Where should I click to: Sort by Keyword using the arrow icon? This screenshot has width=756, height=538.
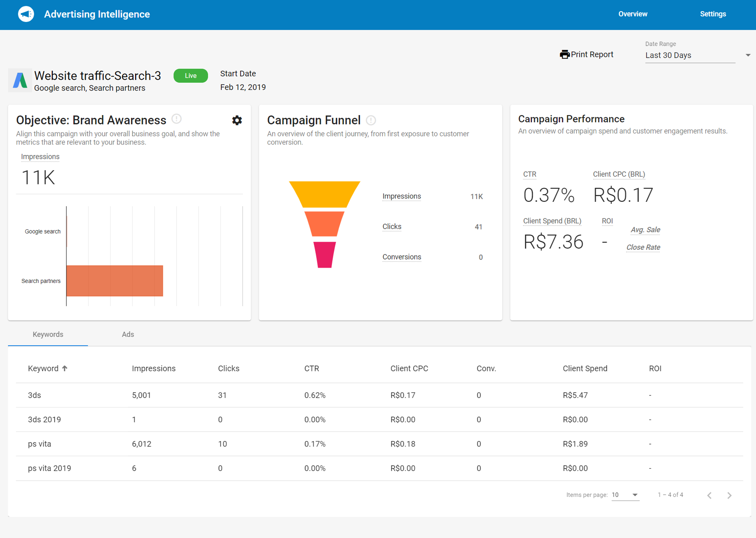(65, 369)
